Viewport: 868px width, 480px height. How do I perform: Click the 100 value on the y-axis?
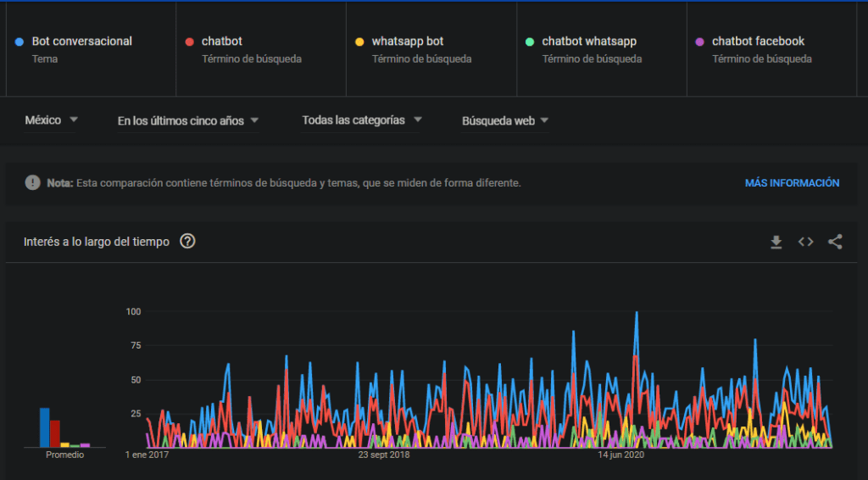click(x=133, y=312)
